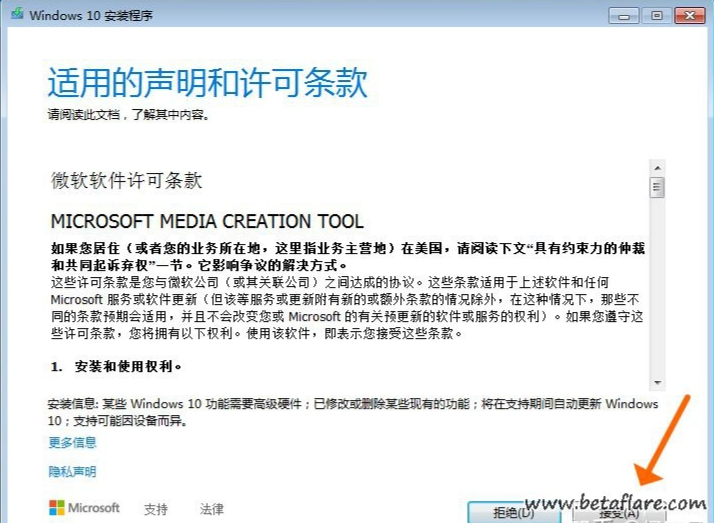Click the Microsoft logo at bottom left
714x523 pixels.
coord(84,508)
